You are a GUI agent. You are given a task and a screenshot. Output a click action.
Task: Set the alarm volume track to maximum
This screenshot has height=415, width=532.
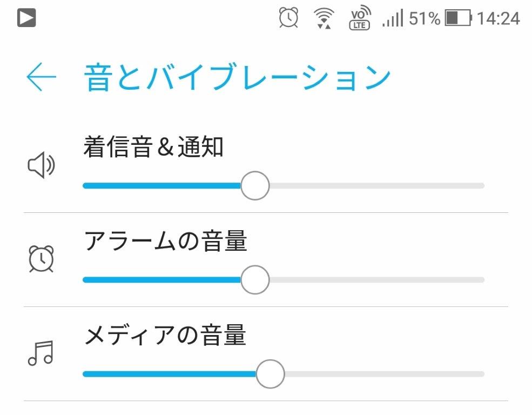[x=482, y=280]
